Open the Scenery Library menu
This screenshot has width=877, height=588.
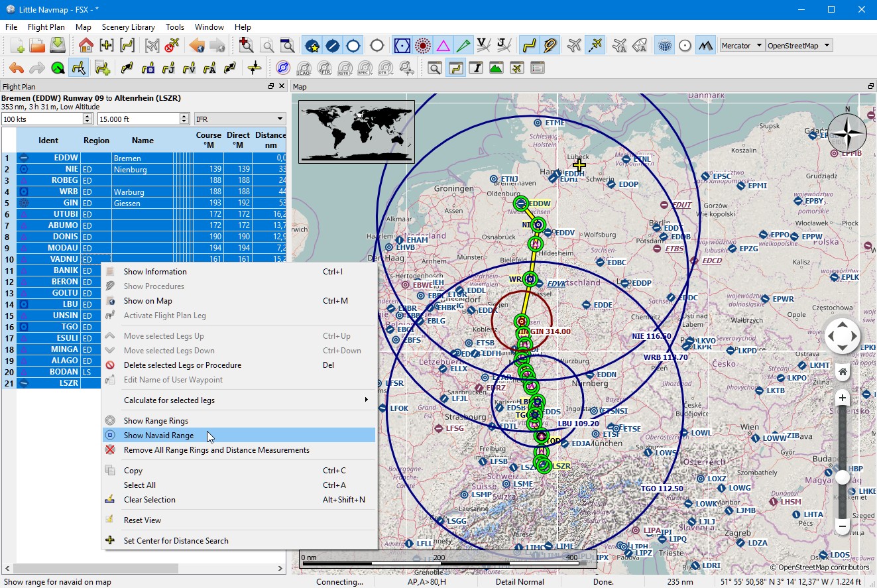click(x=129, y=27)
